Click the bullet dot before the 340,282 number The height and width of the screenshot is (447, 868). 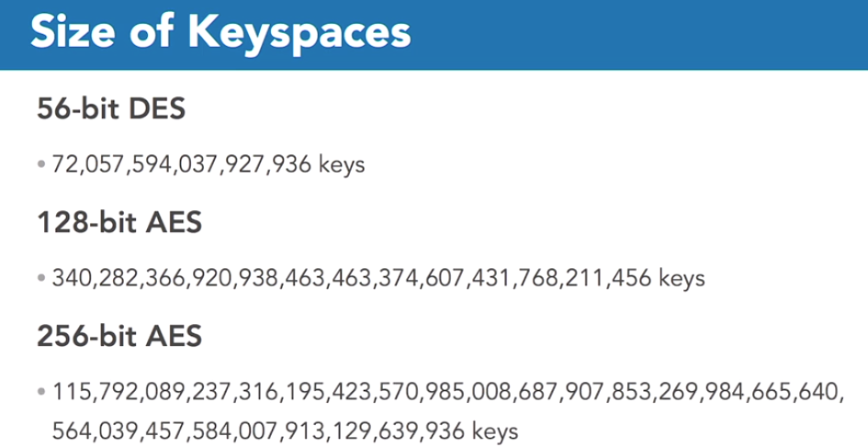(41, 277)
